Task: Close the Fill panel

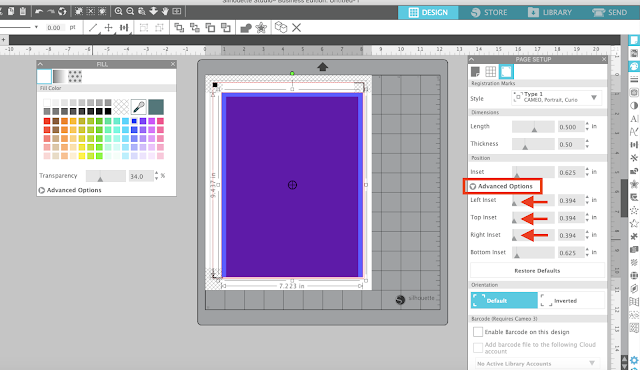Action: point(173,64)
